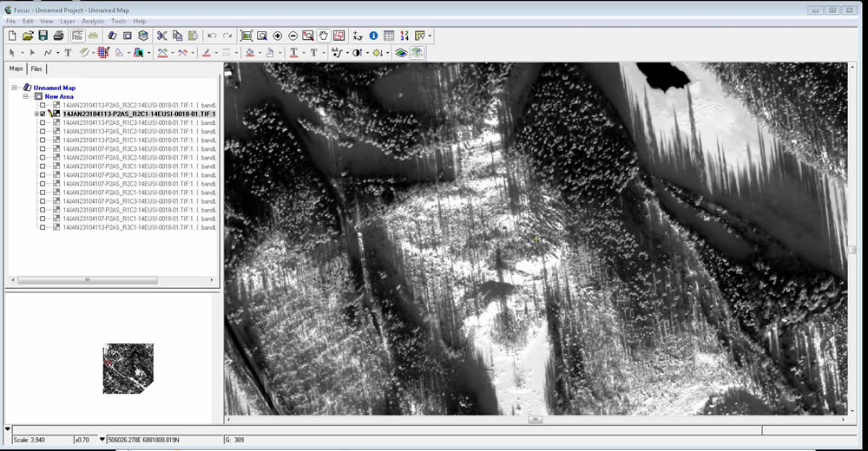Collapse the Unnamed Map tree node
This screenshot has height=451, width=868.
point(15,88)
